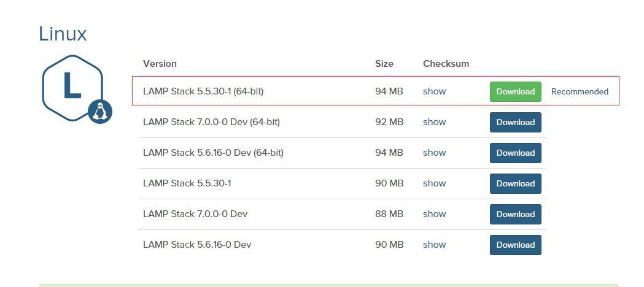Click the Checksum column header
Viewport: 644px width, 287px height.
tap(446, 64)
